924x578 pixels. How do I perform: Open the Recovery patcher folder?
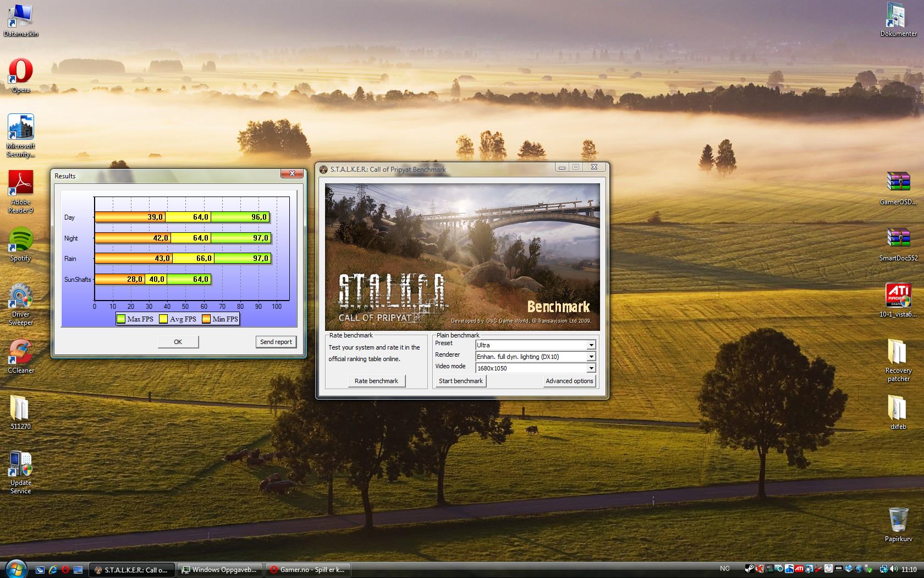[x=898, y=361]
